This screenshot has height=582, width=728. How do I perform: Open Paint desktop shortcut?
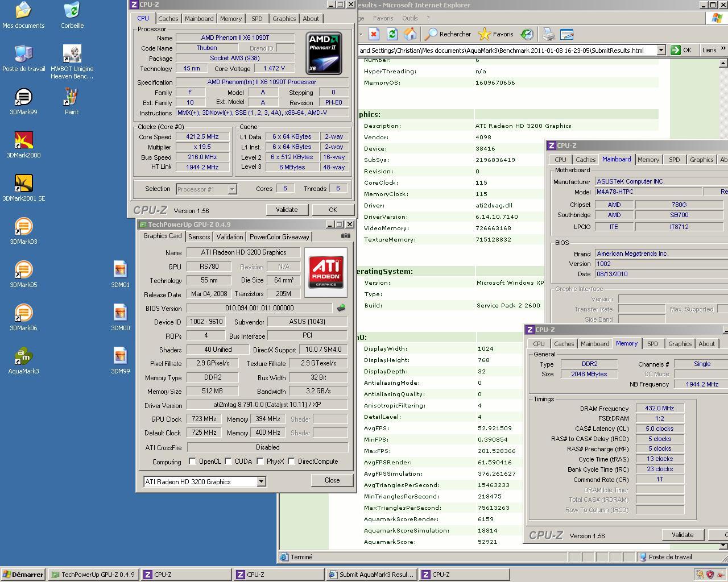point(72,102)
